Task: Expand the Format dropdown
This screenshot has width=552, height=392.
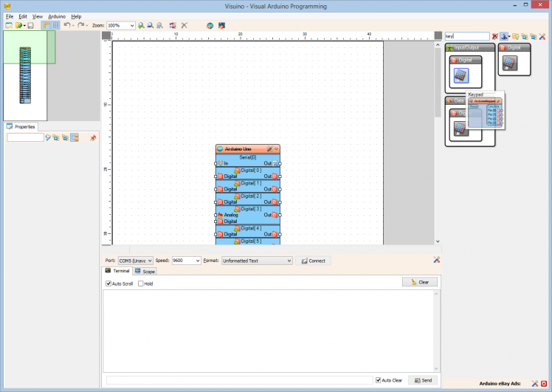Action: tap(289, 261)
